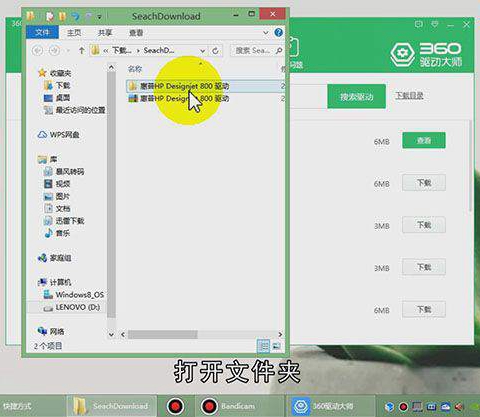Click navigation pane scroll up arrow
480x417 pixels.
111,68
